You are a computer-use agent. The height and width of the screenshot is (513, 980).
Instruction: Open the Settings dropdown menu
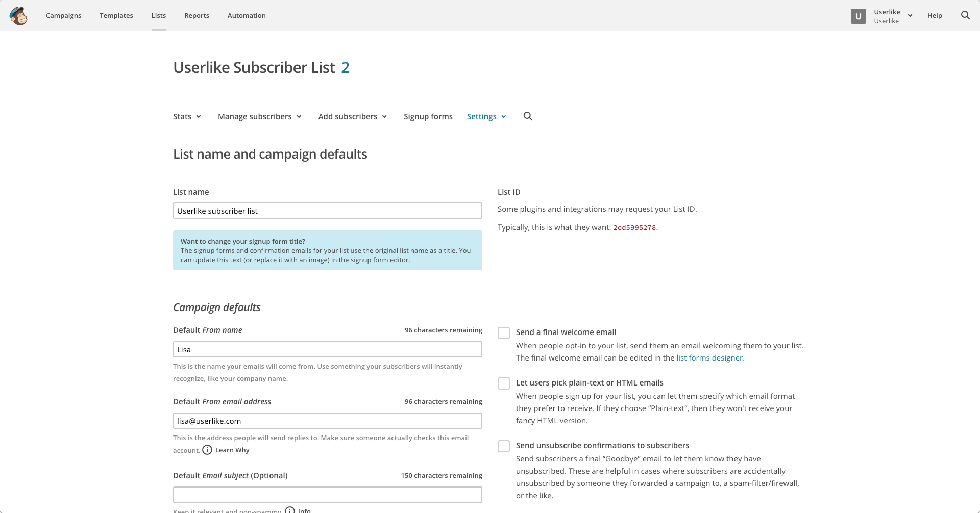pos(486,117)
